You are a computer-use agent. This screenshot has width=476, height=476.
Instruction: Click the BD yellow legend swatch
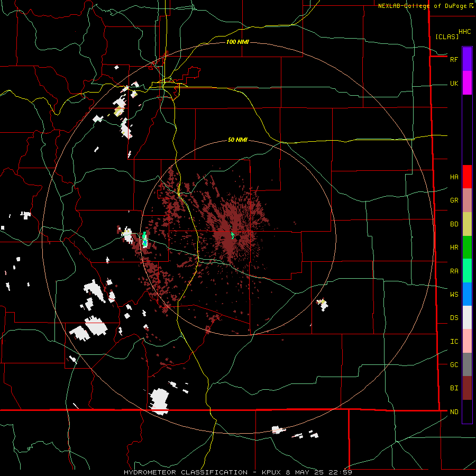(x=467, y=224)
